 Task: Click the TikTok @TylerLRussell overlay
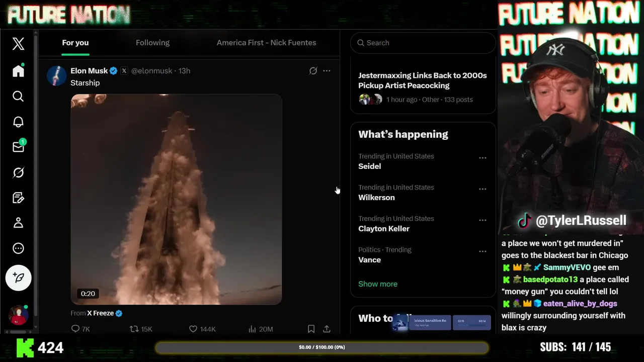(572, 220)
